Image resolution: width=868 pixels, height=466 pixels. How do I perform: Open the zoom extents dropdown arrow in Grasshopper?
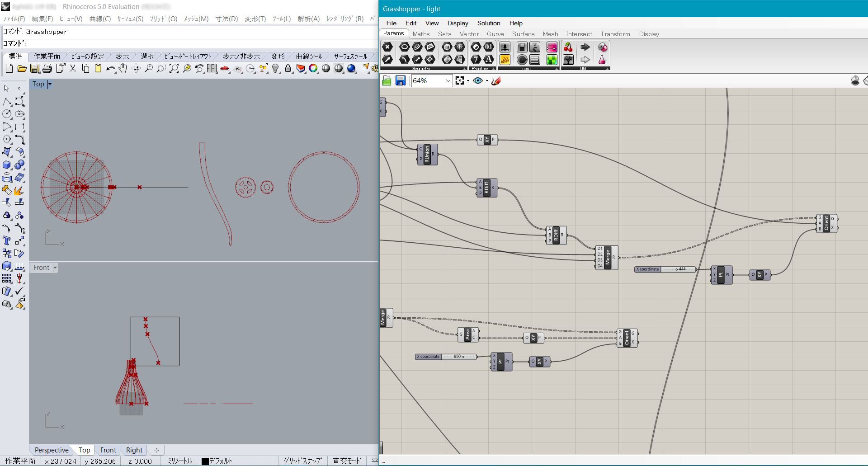(468, 81)
